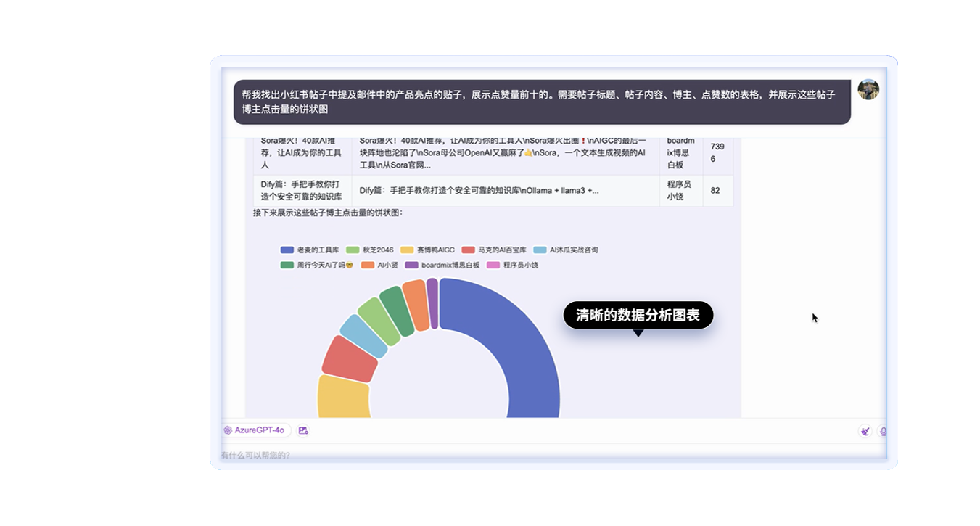Toggle the 程序员小饶 legend entry in chart
The width and height of the screenshot is (980, 526).
coord(512,265)
